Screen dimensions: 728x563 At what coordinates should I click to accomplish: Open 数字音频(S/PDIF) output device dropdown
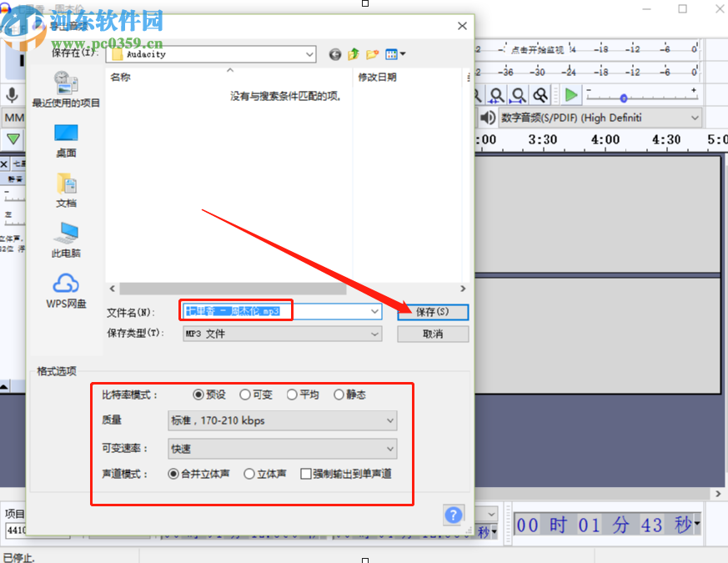(600, 118)
